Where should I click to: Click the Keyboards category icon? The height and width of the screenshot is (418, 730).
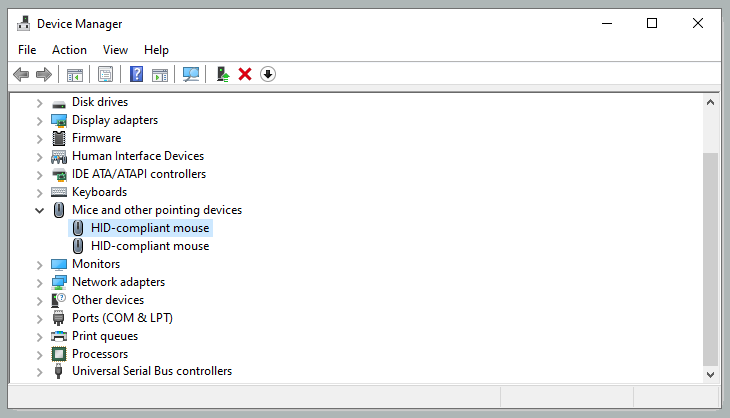(59, 192)
